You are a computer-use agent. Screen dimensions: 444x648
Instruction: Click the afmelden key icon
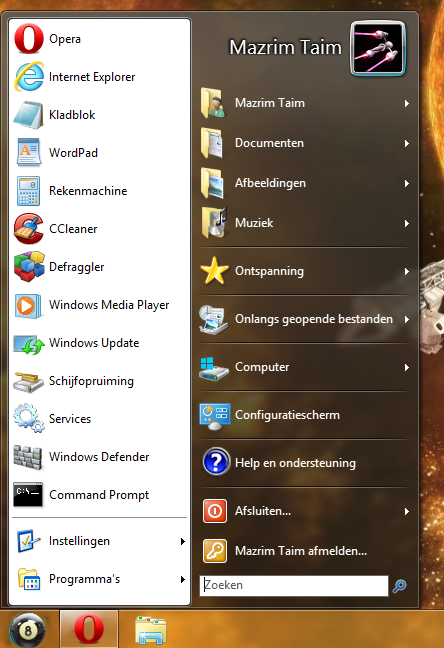click(x=215, y=551)
